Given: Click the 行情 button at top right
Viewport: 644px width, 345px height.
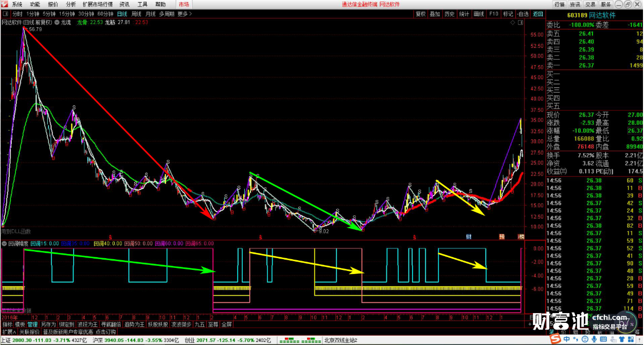Looking at the screenshot, I should tap(559, 4).
